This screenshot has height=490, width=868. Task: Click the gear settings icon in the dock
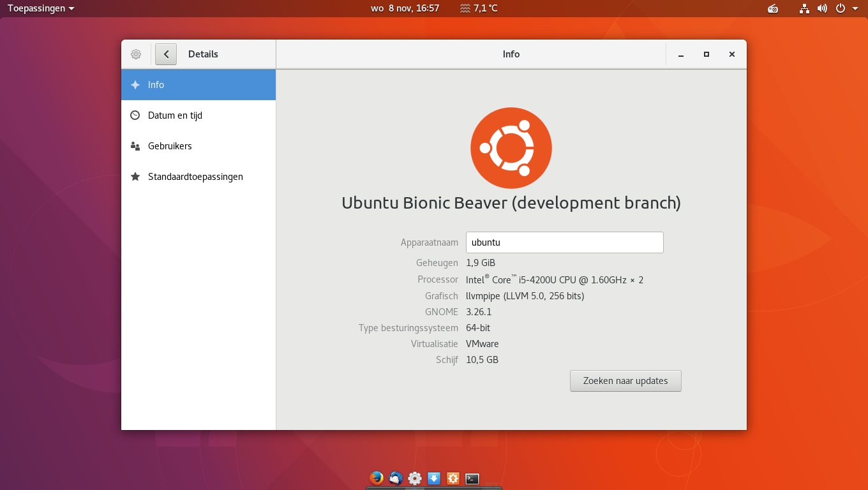click(415, 478)
